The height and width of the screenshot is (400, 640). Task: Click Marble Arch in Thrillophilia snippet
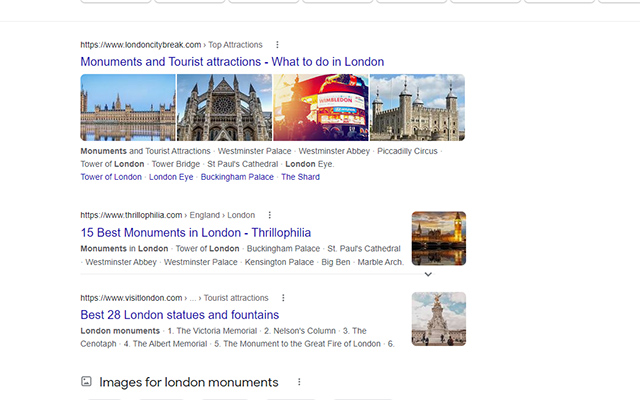[x=380, y=262]
